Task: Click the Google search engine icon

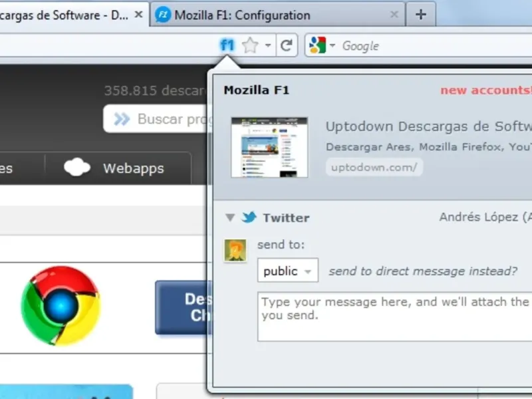Action: (x=318, y=45)
